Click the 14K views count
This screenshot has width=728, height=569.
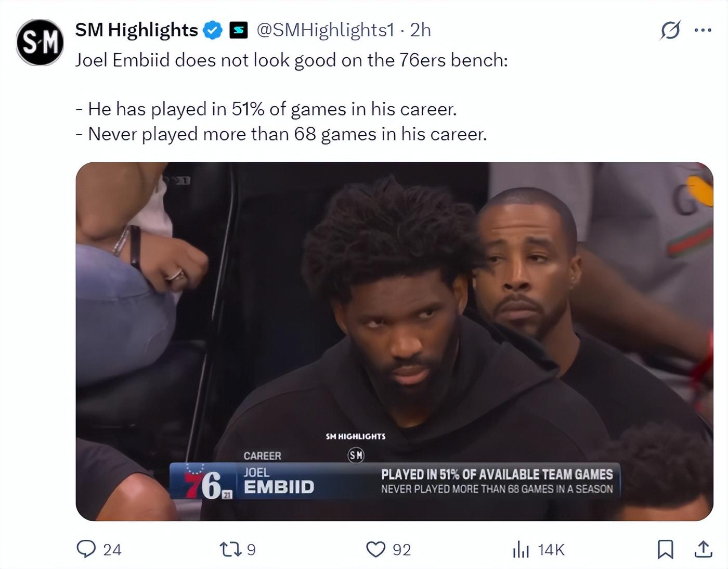click(x=551, y=550)
